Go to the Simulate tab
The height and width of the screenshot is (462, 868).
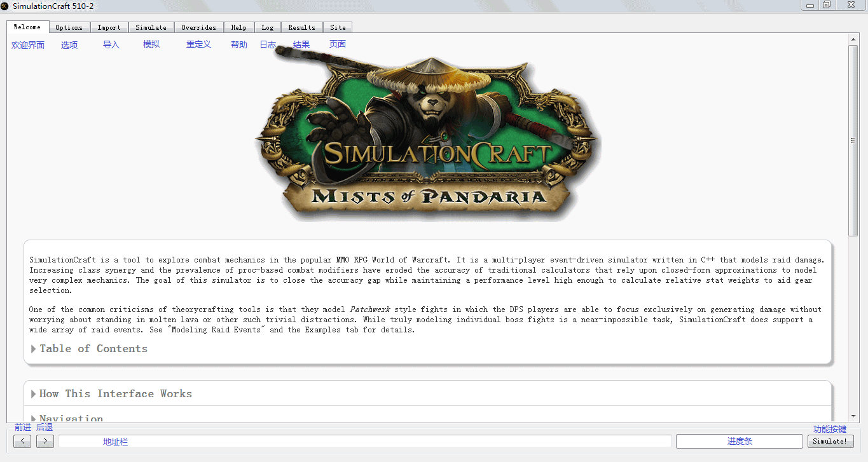point(151,27)
